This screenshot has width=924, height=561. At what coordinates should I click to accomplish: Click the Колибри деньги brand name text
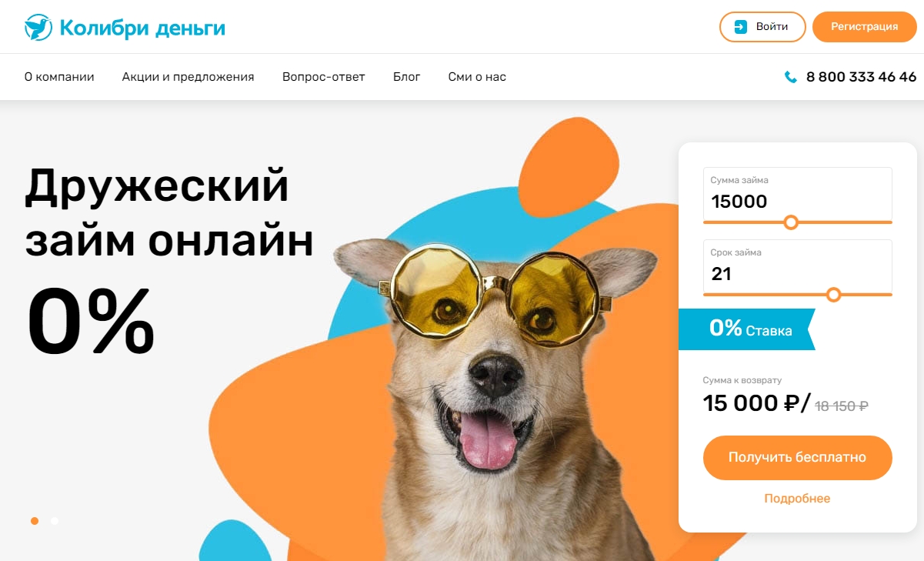(x=142, y=28)
